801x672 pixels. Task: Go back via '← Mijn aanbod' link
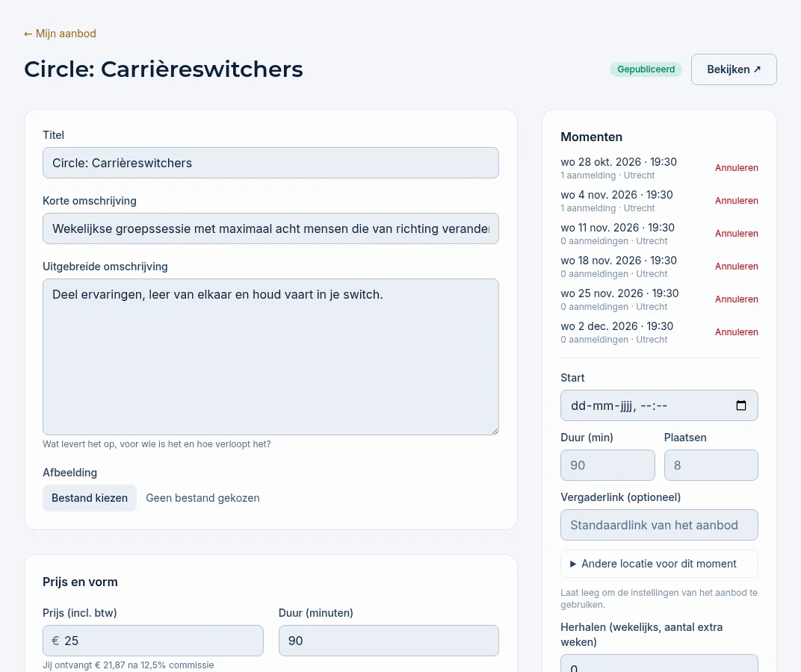click(x=60, y=34)
